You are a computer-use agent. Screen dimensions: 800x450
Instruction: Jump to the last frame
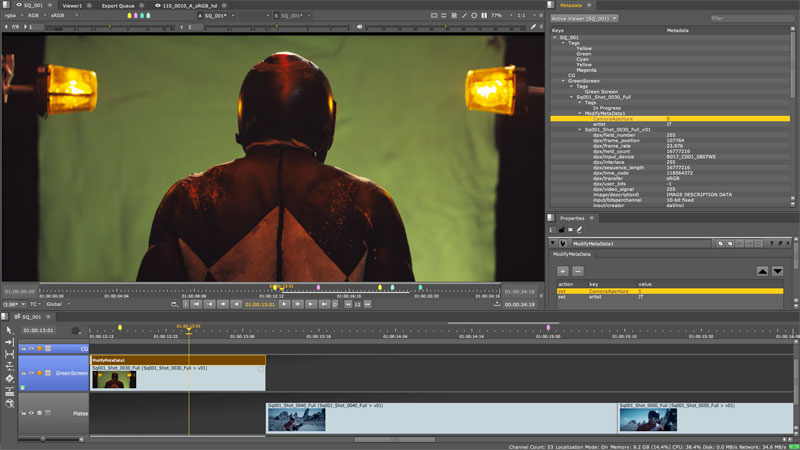(324, 304)
